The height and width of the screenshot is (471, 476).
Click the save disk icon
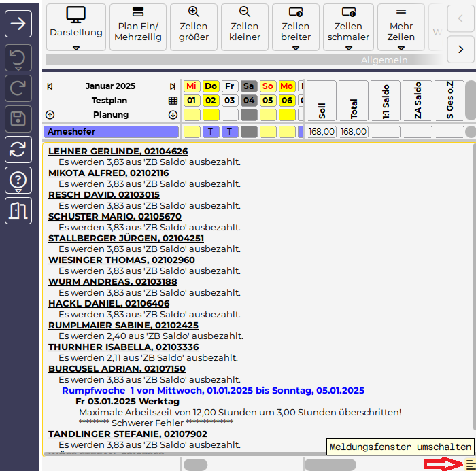(x=18, y=120)
